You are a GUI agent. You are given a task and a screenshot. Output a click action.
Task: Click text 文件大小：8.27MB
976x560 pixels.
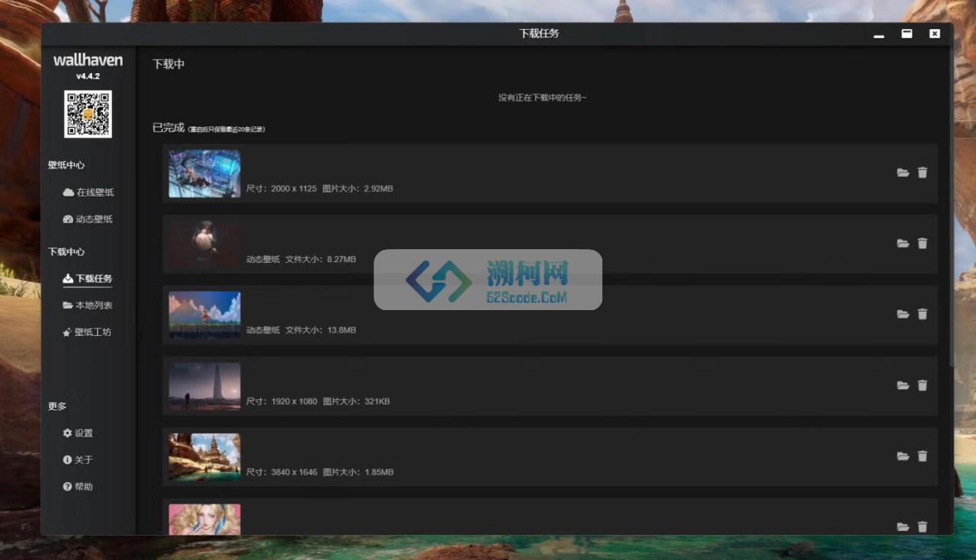coord(320,260)
